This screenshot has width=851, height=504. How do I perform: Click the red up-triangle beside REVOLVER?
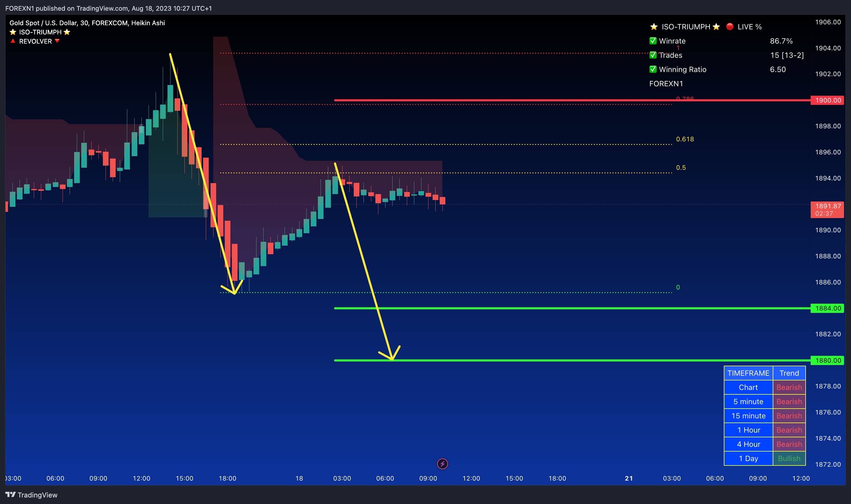point(12,41)
